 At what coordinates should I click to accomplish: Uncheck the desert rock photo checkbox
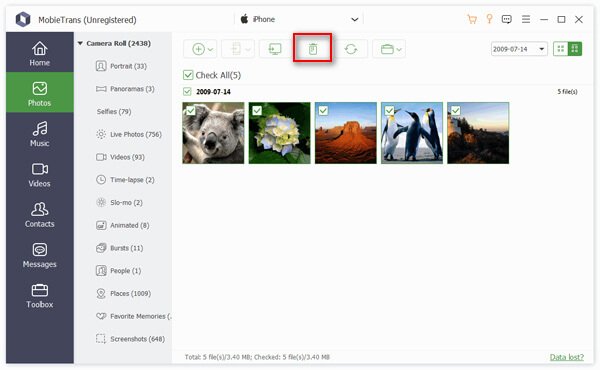tap(323, 111)
